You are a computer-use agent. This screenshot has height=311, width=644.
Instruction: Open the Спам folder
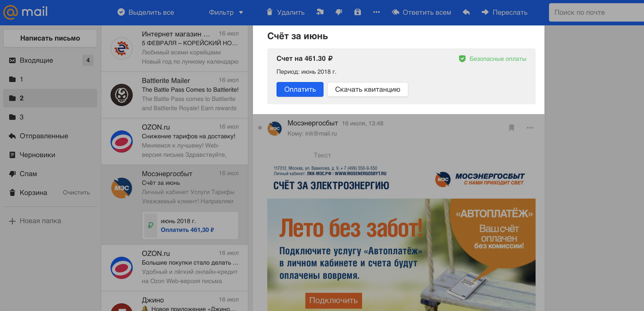(50, 174)
